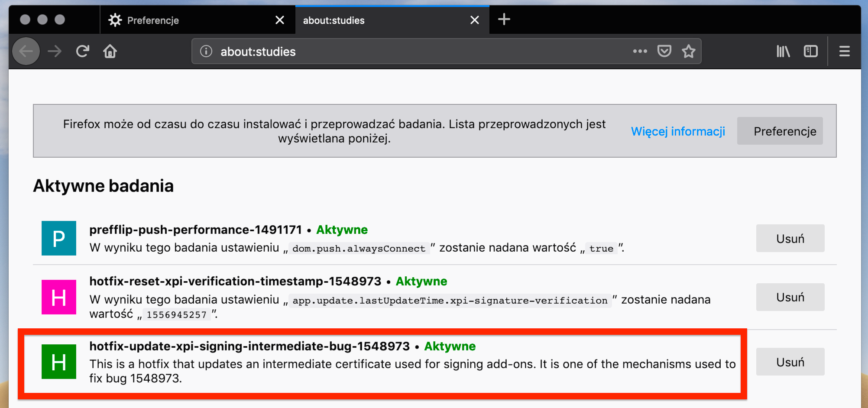868x408 pixels.
Task: Open a new tab with plus
Action: click(x=504, y=19)
